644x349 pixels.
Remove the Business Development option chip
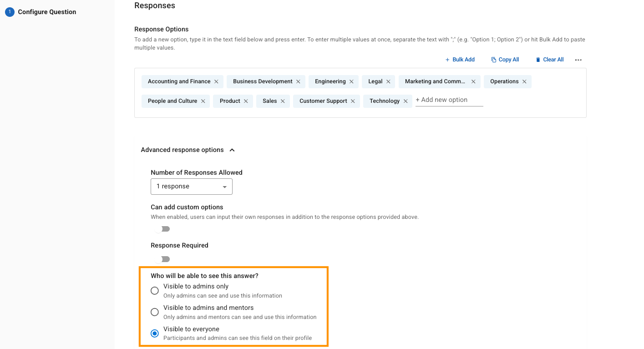(298, 82)
